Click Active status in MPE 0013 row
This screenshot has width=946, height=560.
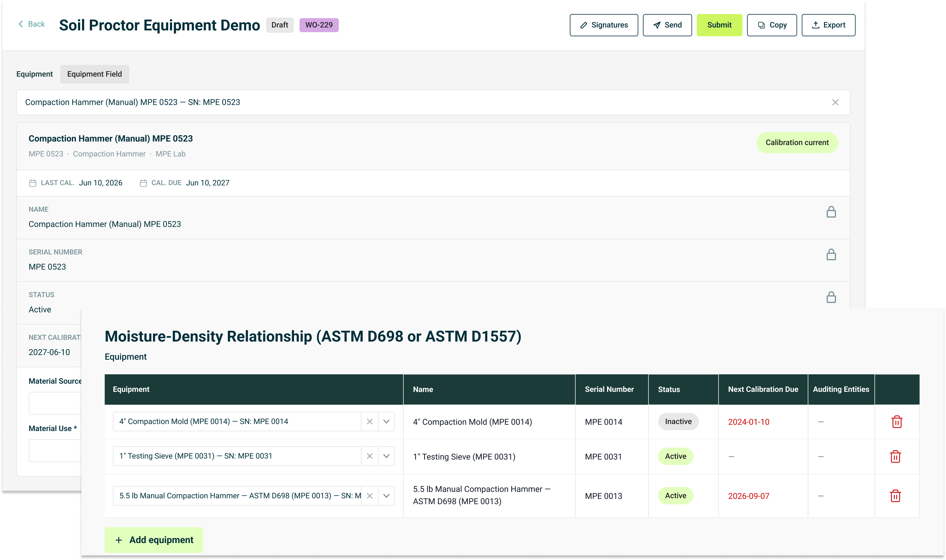(675, 496)
